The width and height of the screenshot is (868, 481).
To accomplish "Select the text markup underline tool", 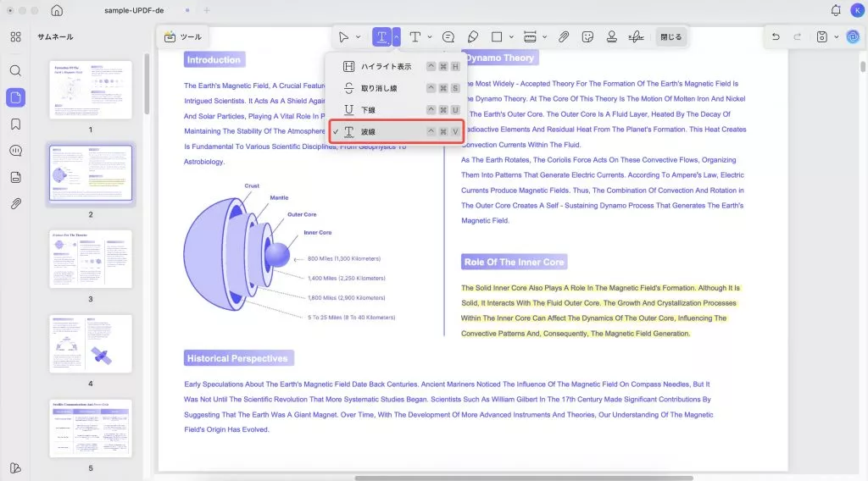I will (381, 37).
